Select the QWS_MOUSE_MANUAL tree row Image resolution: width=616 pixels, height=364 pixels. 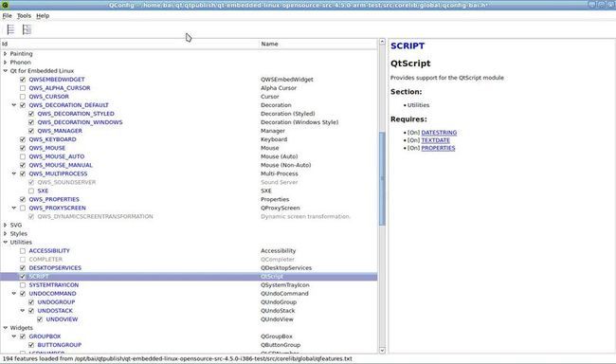[x=189, y=165]
